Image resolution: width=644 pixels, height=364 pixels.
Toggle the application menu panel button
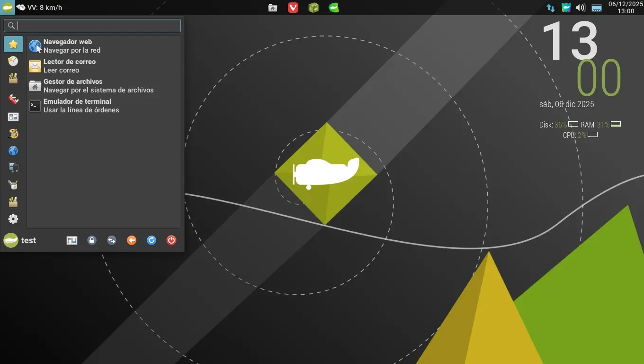8,8
